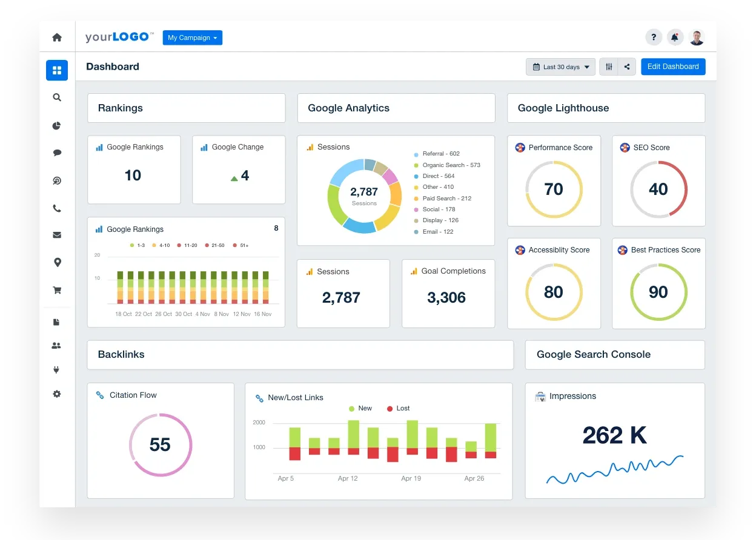The height and width of the screenshot is (540, 756).
Task: Click the help question mark icon
Action: point(654,38)
